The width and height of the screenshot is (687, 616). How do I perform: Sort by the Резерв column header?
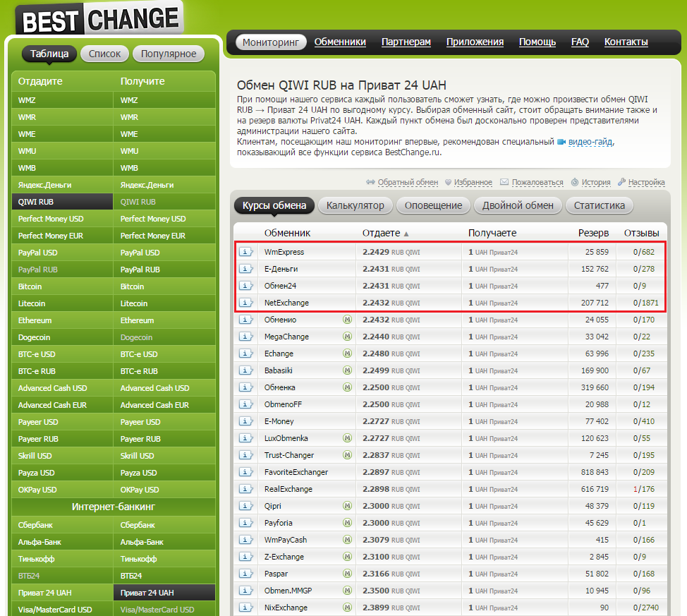[593, 233]
